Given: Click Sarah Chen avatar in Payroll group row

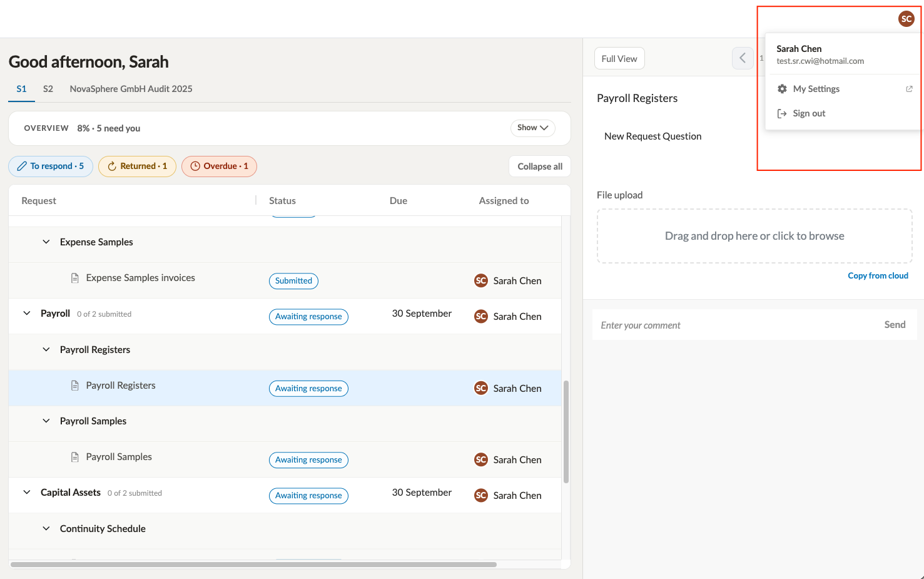Looking at the screenshot, I should [480, 316].
